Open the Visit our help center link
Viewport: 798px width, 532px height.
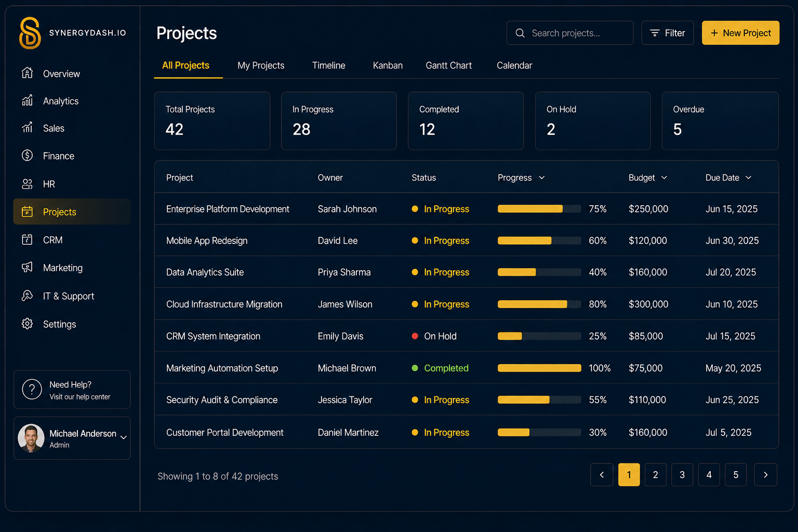pos(80,397)
